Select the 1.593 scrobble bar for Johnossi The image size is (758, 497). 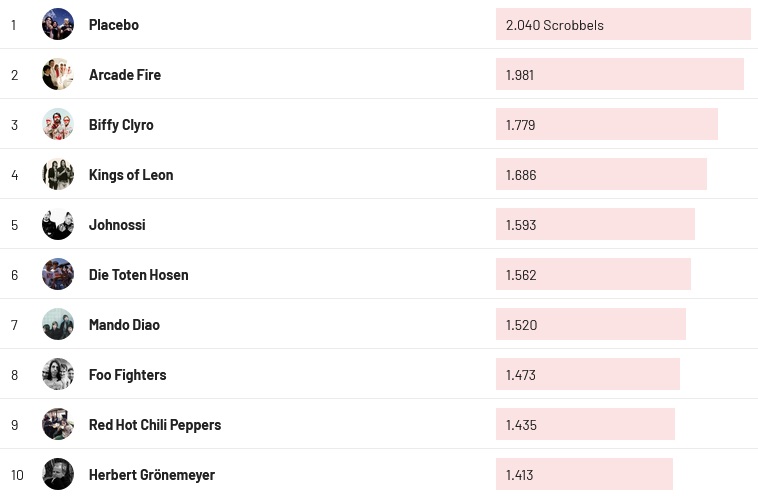coord(595,225)
